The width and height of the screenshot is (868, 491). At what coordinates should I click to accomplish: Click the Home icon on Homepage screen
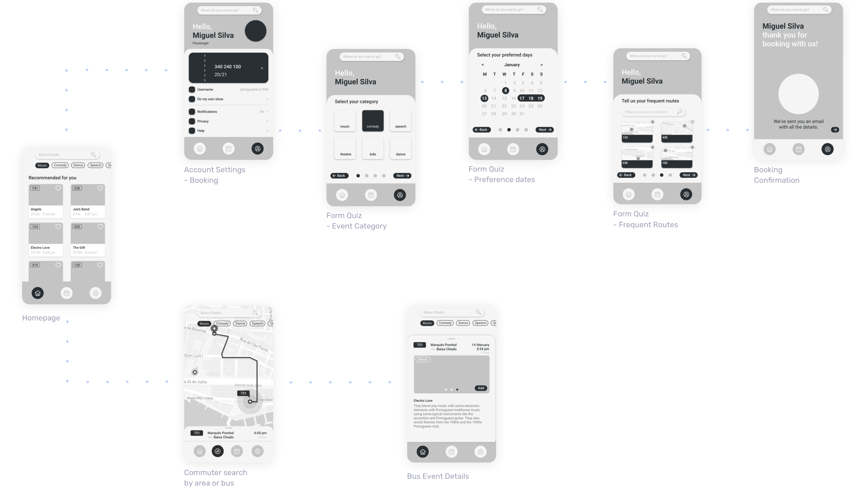38,293
